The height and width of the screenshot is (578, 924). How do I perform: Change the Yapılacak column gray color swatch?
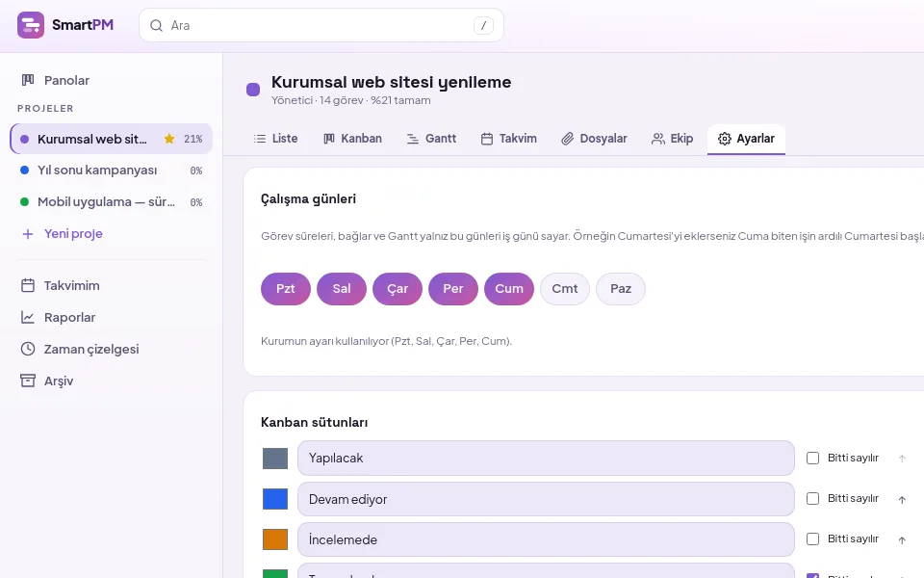pyautogui.click(x=275, y=459)
